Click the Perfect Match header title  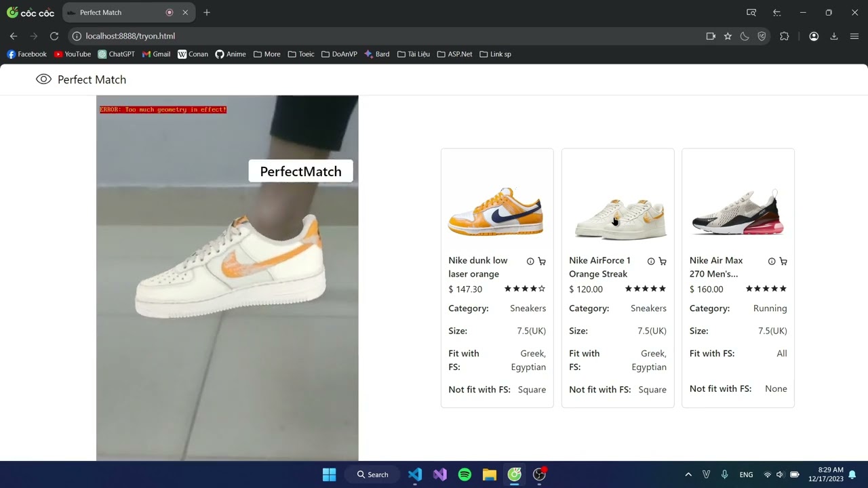pos(92,80)
